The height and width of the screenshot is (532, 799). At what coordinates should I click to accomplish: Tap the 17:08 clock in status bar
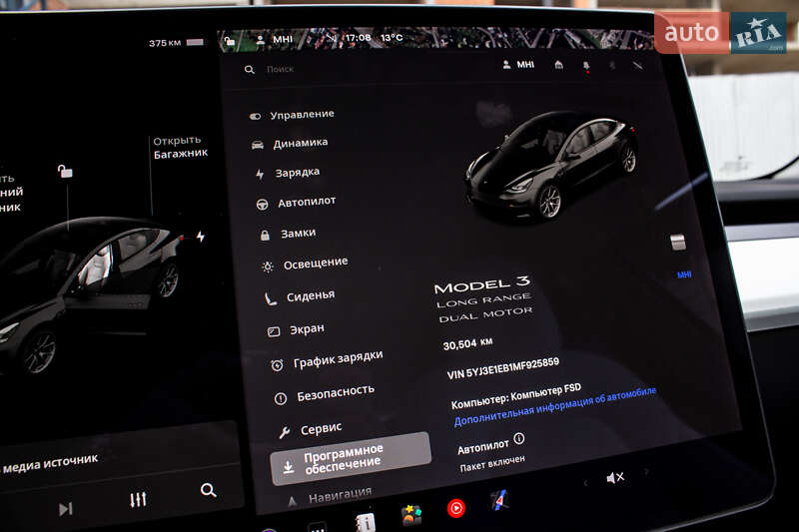[x=358, y=38]
